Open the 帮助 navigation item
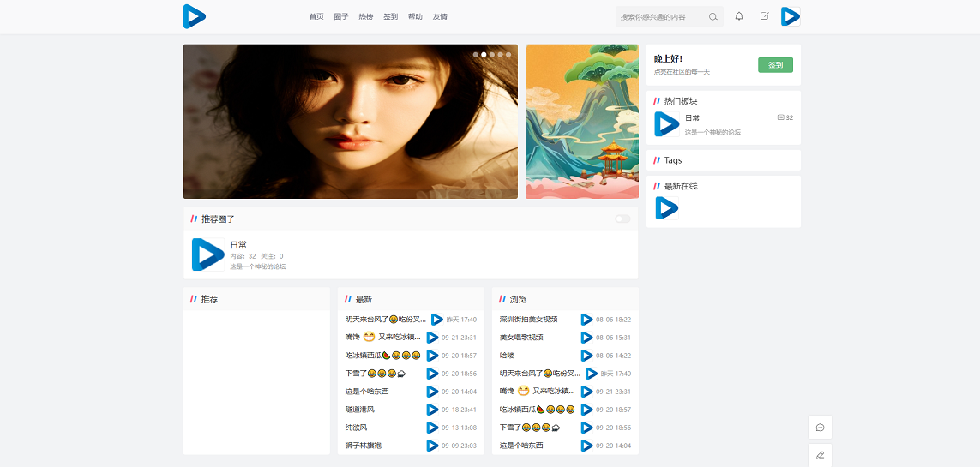This screenshot has width=980, height=467. (x=415, y=16)
